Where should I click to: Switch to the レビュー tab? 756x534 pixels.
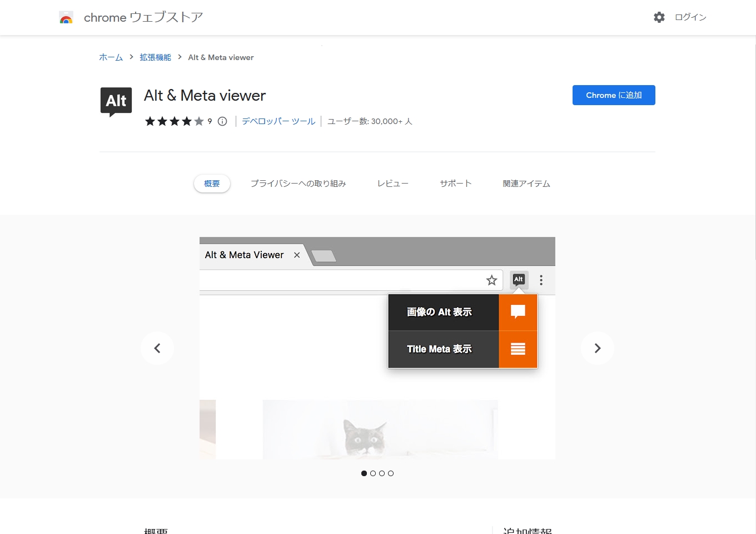pyautogui.click(x=392, y=184)
